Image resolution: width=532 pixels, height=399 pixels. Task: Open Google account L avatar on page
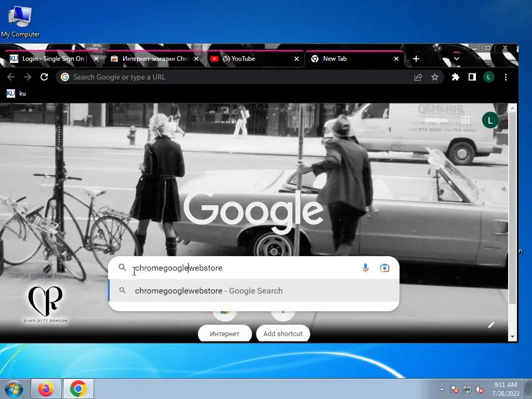[x=490, y=120]
